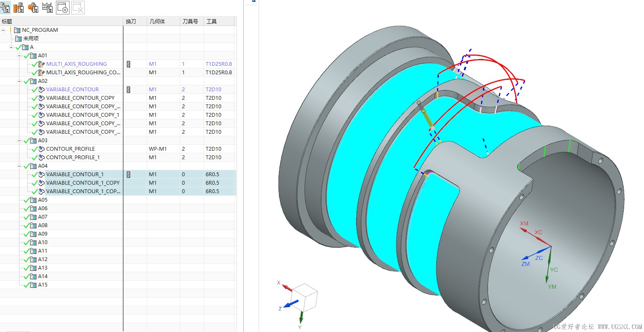
Task: Switch to Machine Tool View icon
Action: coord(19,8)
